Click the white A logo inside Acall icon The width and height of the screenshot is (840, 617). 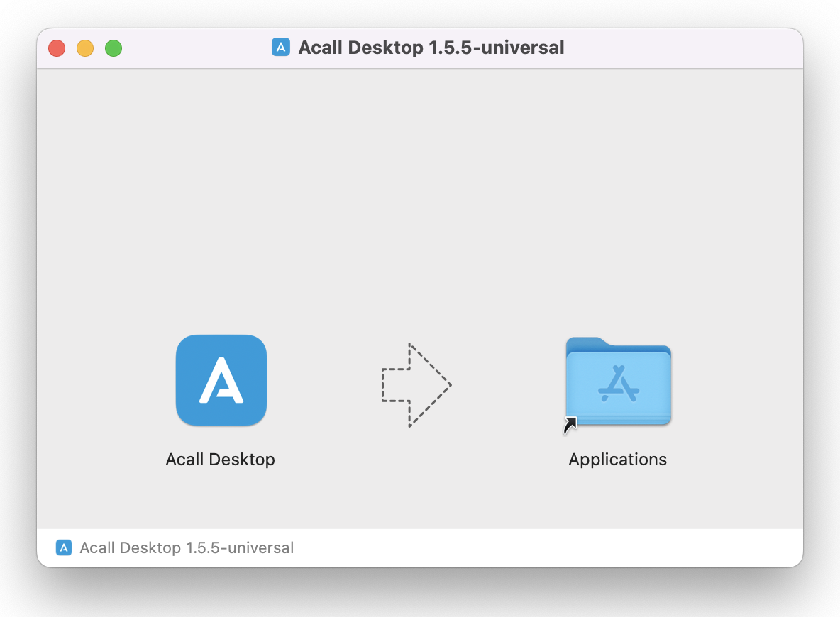click(221, 381)
